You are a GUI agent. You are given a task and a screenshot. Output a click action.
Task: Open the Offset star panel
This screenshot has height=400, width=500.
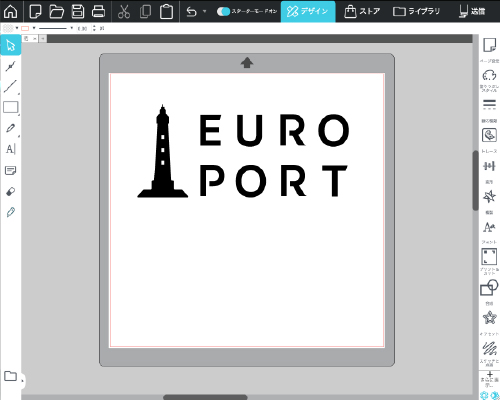(x=489, y=318)
